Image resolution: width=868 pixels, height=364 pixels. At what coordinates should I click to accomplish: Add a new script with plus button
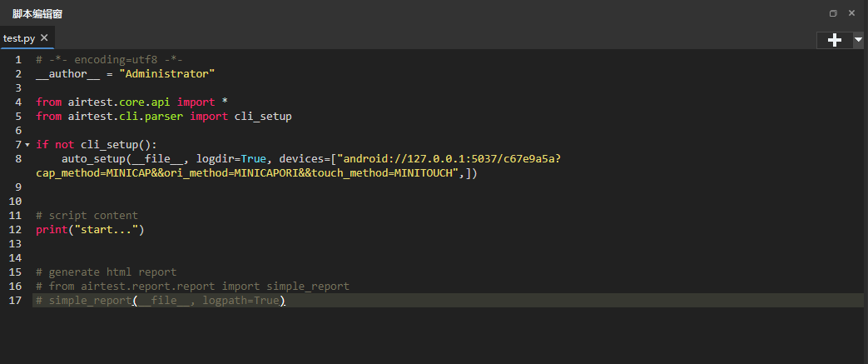834,40
